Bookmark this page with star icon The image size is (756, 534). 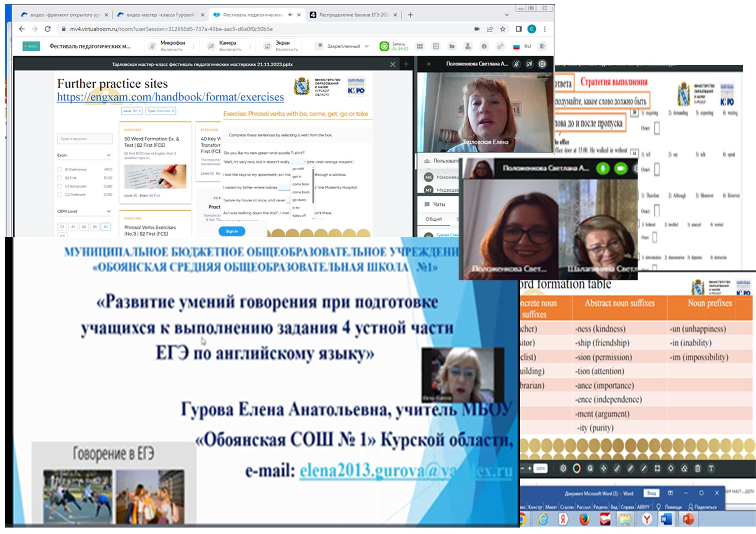(503, 29)
